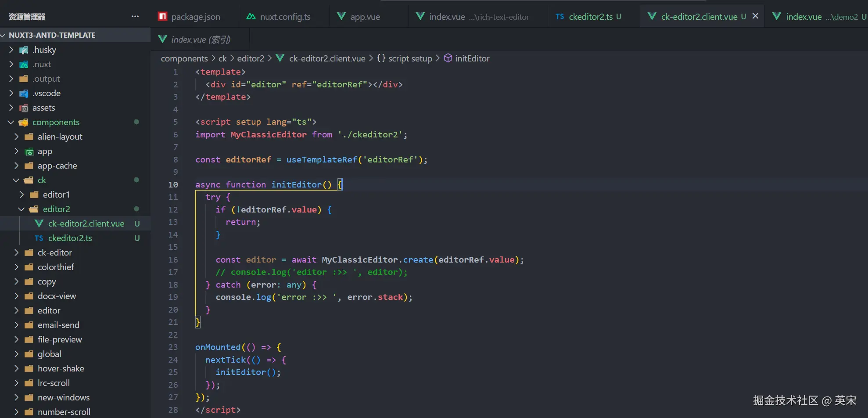Click the Vue icon in the breadcrumb
Image resolution: width=868 pixels, height=418 pixels.
[x=280, y=58]
